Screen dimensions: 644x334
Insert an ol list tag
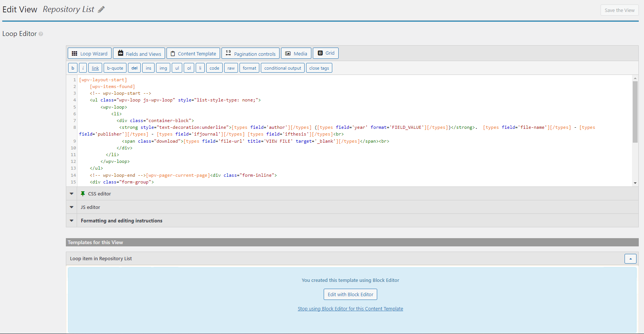click(189, 68)
